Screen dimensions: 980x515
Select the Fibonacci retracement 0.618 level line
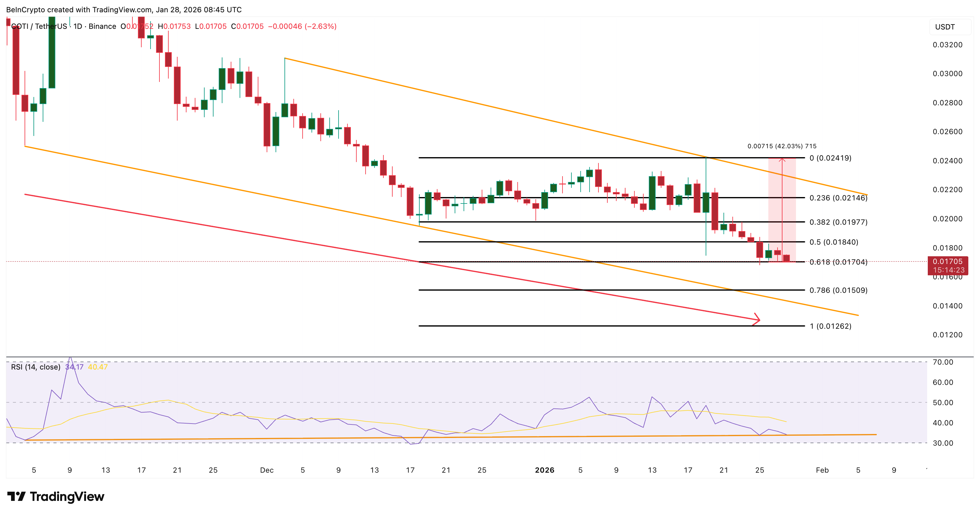click(571, 261)
